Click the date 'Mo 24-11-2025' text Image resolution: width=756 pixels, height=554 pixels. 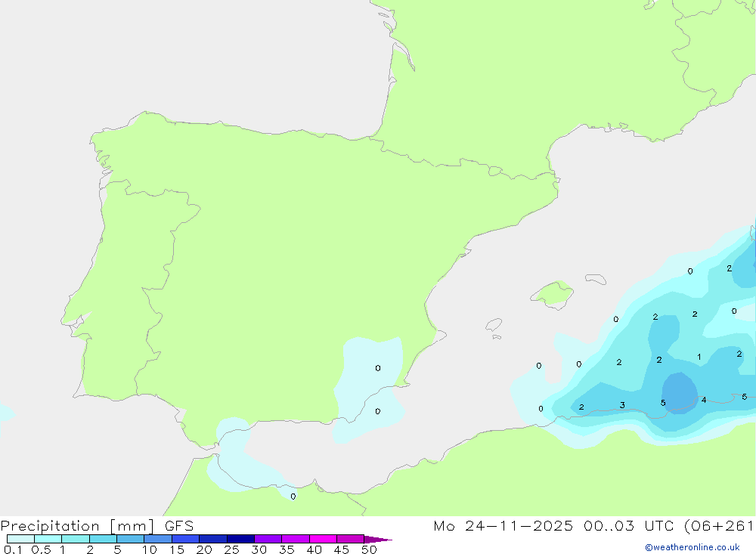tap(503, 526)
